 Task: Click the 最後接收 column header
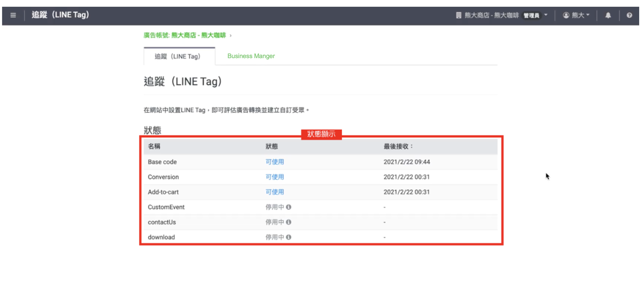tap(398, 146)
